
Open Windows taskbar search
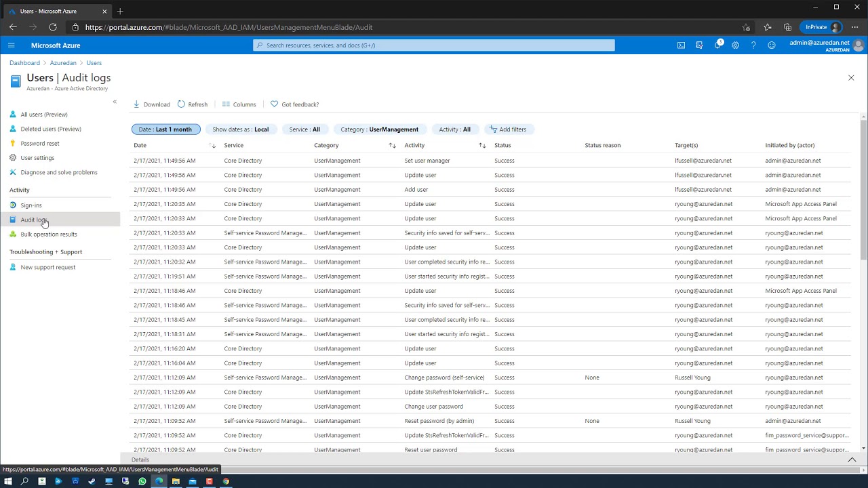pyautogui.click(x=25, y=481)
